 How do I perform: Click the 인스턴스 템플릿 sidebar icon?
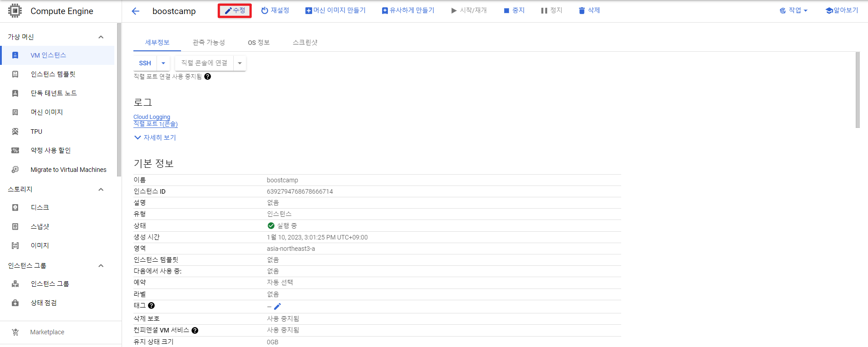pyautogui.click(x=15, y=74)
